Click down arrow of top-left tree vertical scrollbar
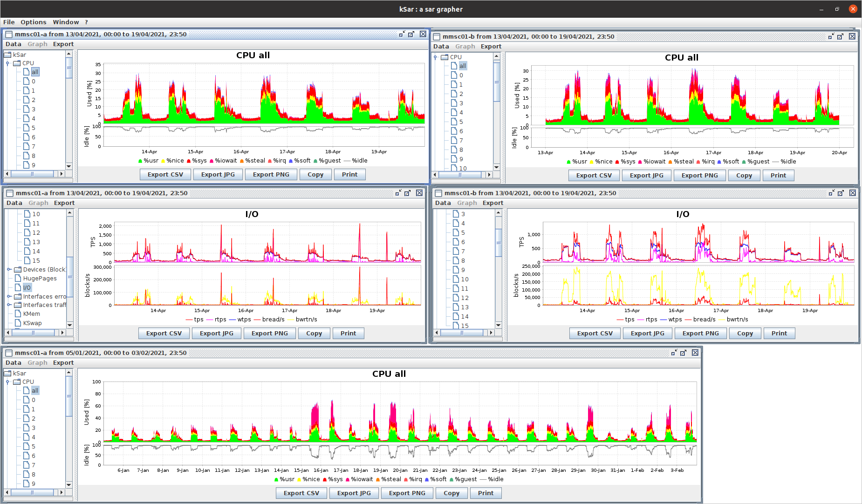Image resolution: width=862 pixels, height=504 pixels. [x=69, y=166]
